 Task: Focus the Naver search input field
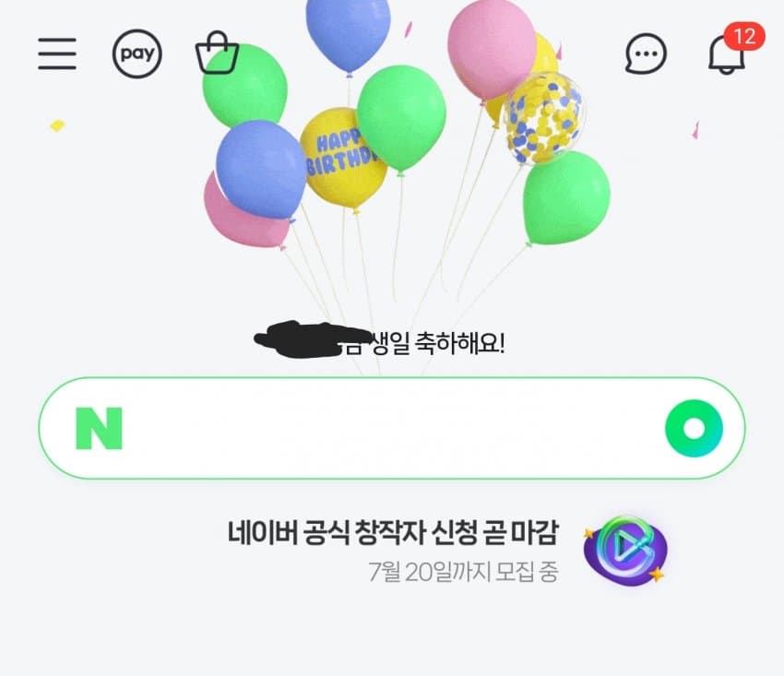[x=392, y=429]
